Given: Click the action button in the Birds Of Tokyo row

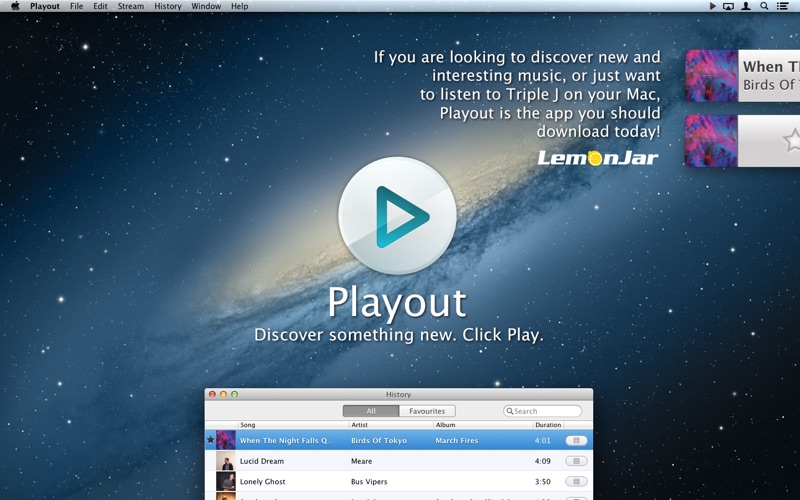Looking at the screenshot, I should click(576, 440).
